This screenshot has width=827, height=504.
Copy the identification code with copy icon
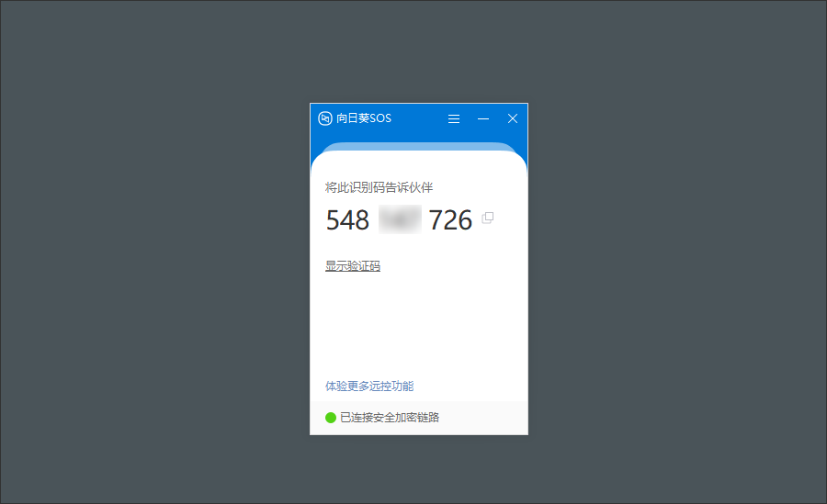[488, 218]
